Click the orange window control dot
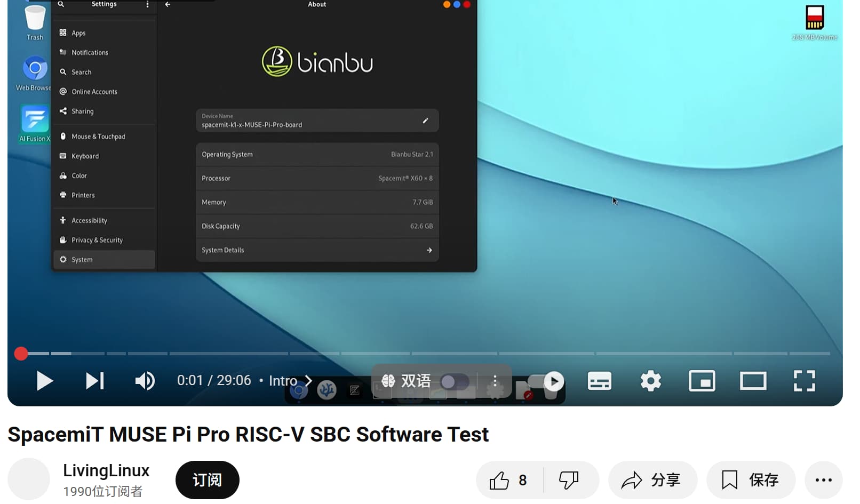860x504 pixels. pos(447,4)
